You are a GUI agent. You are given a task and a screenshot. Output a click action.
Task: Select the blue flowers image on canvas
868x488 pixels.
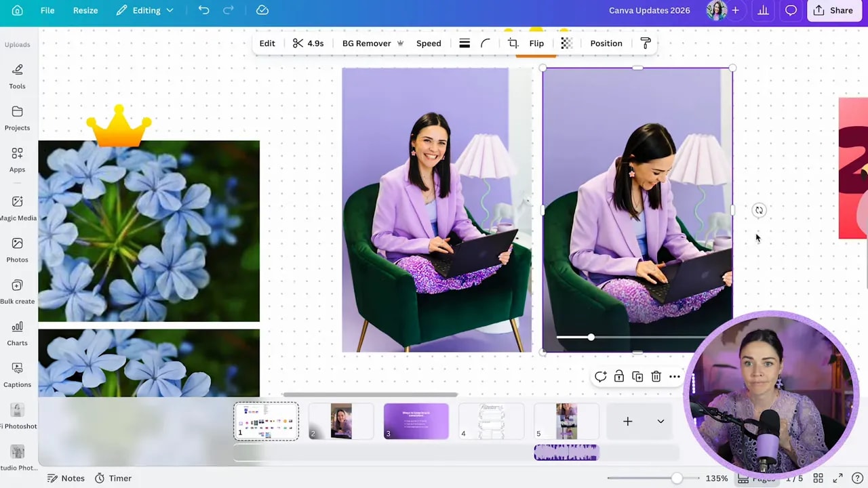(x=149, y=230)
